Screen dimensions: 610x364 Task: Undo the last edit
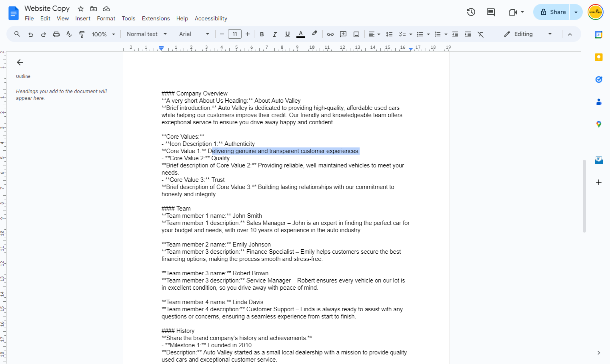31,34
